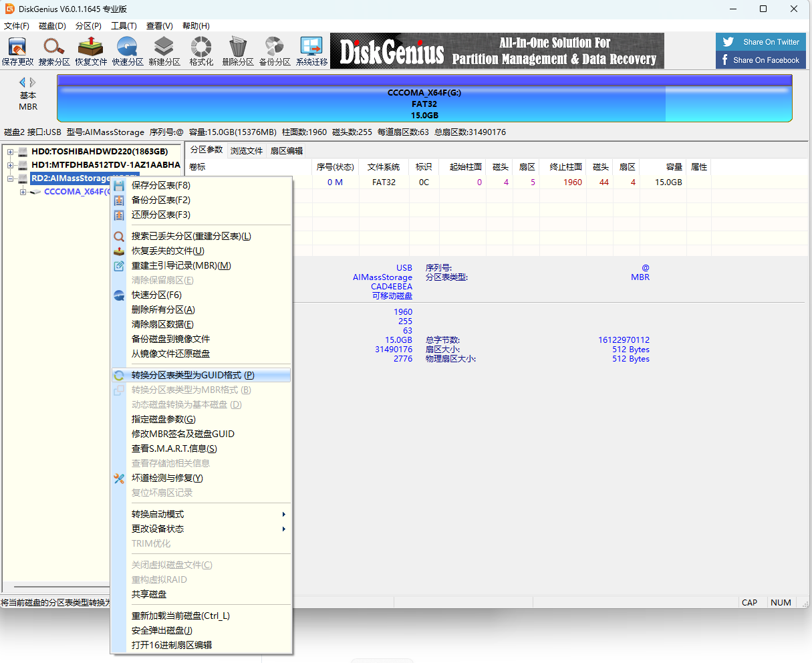Viewport: 812px width, 663px height.
Task: Choose 打开16进制扇区编辑 menu entry
Action: [x=201, y=645]
